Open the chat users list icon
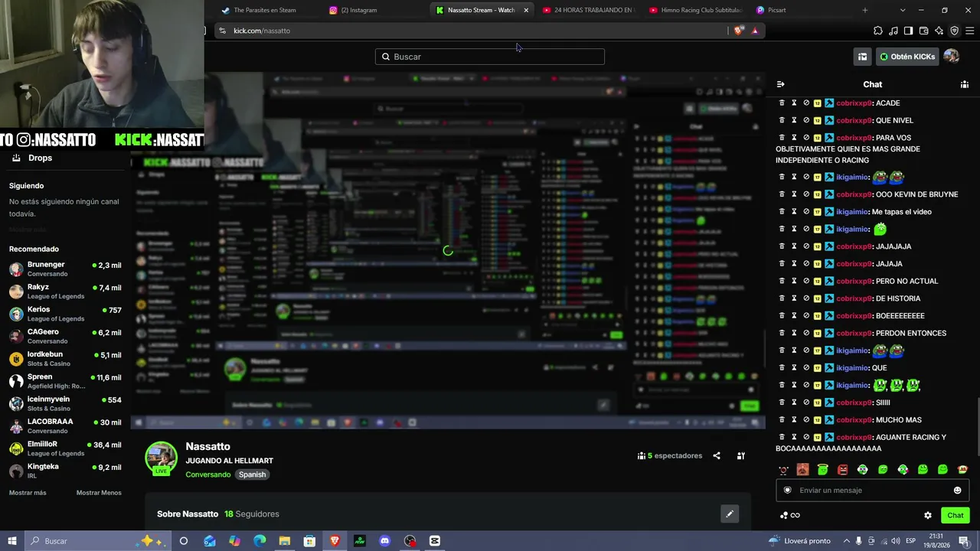The height and width of the screenshot is (551, 980). (965, 84)
